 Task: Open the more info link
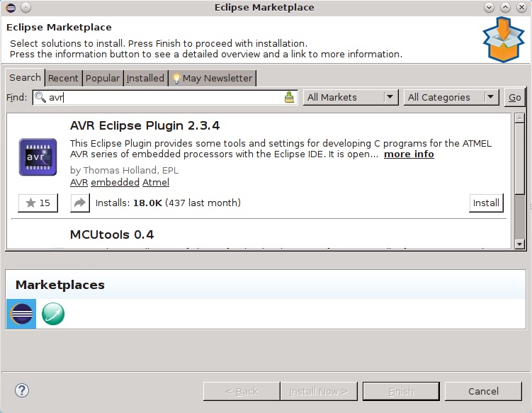point(409,154)
